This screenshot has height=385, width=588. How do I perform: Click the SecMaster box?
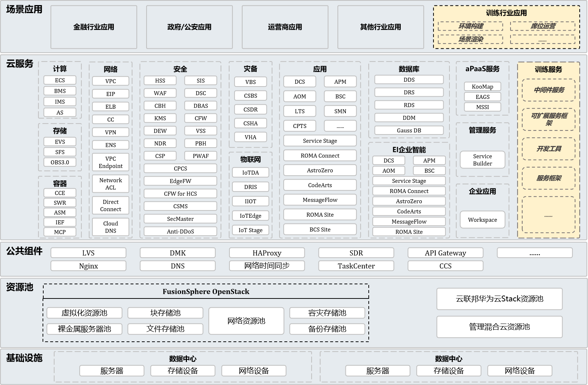click(x=180, y=219)
